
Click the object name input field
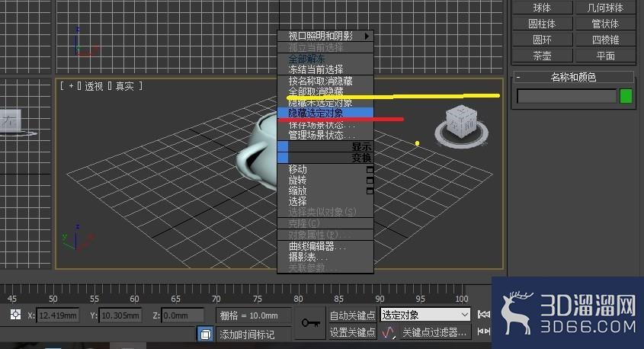click(567, 97)
